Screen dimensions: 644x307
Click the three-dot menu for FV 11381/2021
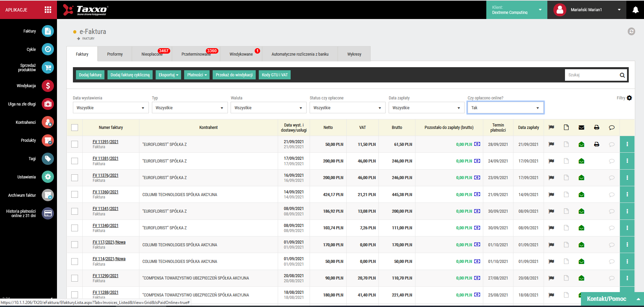click(x=627, y=161)
